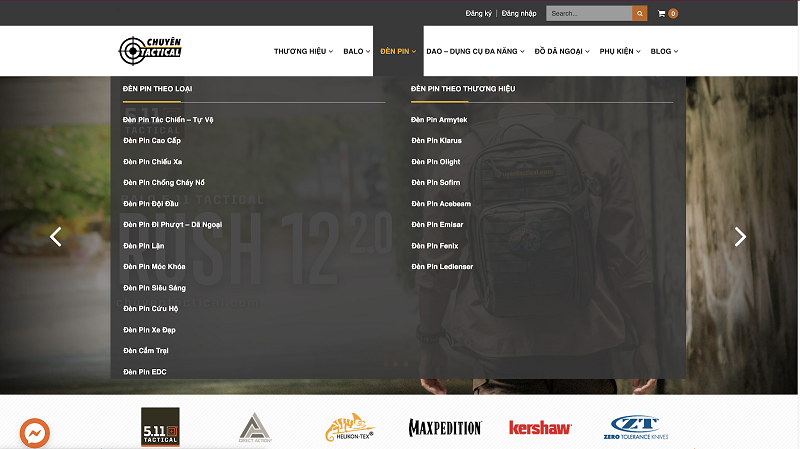
Task: Open Đèn Pin Klarus brand page
Action: (436, 140)
